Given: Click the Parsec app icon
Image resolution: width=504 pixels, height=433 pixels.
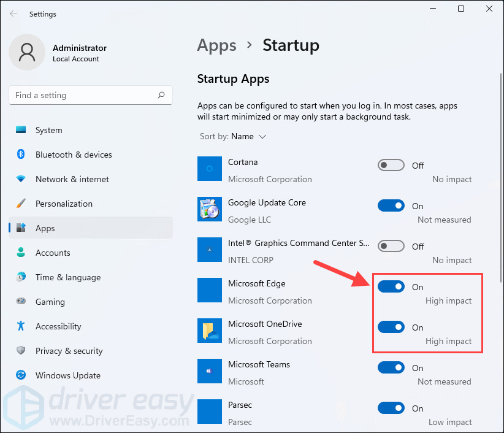Looking at the screenshot, I should (x=210, y=412).
